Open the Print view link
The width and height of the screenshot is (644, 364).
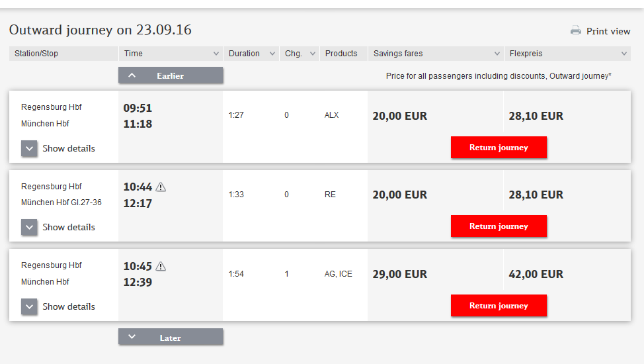point(608,31)
